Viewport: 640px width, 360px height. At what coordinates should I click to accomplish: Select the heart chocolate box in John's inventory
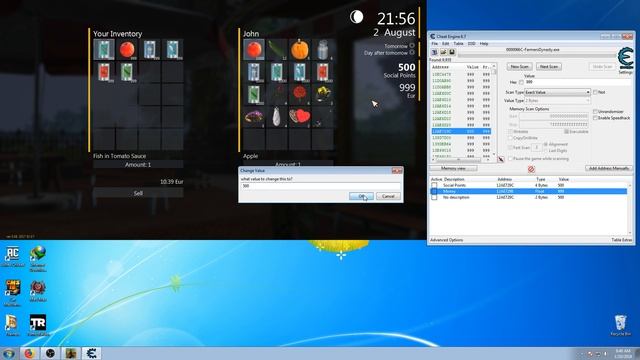coord(300,117)
